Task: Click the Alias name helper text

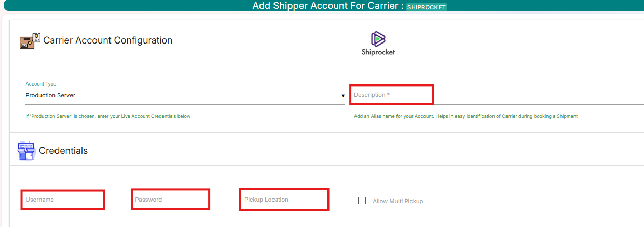Action: pyautogui.click(x=465, y=116)
